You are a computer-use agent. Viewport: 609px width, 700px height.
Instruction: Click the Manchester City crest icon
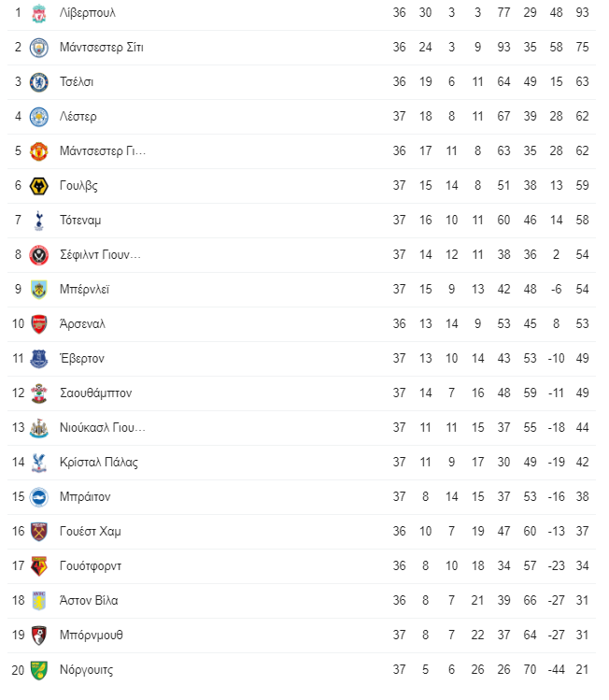(x=39, y=48)
